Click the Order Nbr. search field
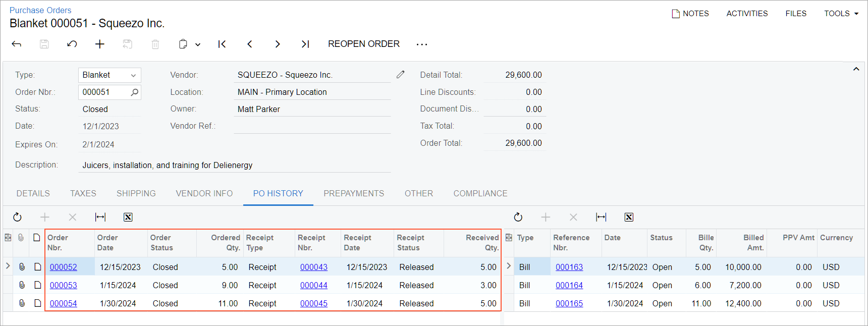The image size is (868, 326). click(x=104, y=92)
